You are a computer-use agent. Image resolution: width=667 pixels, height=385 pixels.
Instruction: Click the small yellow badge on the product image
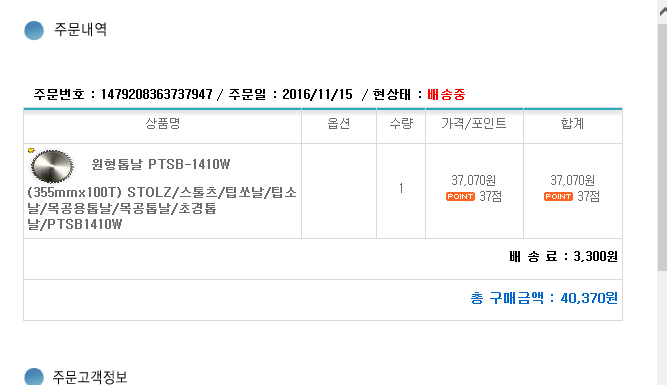click(x=31, y=150)
